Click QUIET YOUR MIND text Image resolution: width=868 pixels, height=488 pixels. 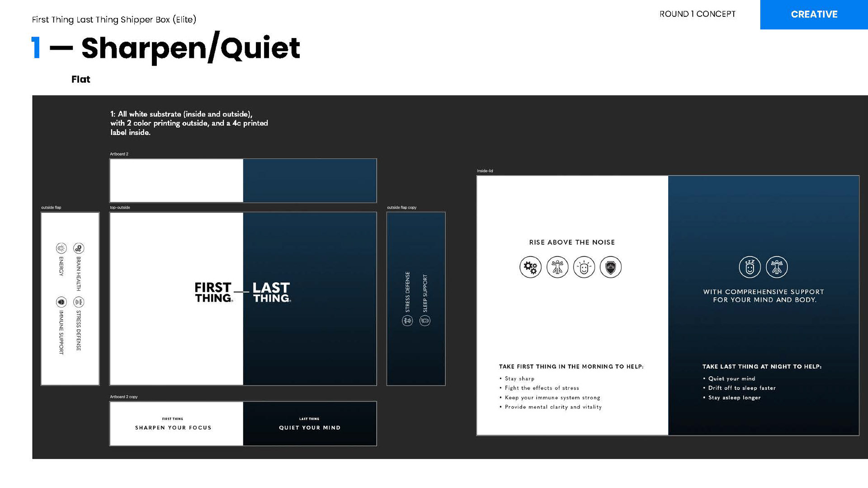[310, 427]
